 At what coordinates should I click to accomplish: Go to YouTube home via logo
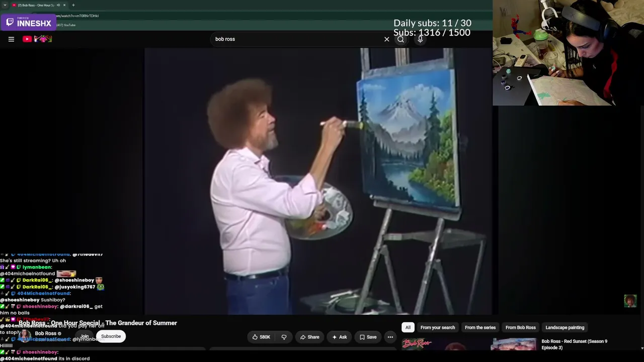pos(37,39)
